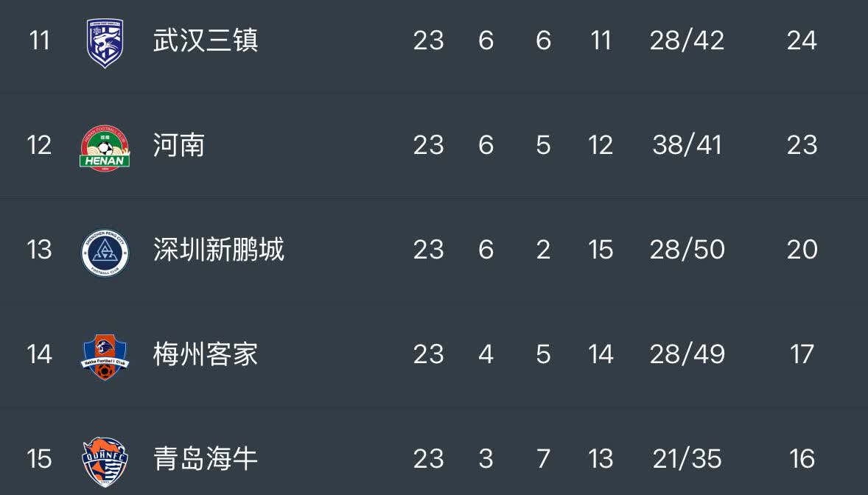Select team name 深圳新鹏城
Screen dimensions: 868x495
pyautogui.click(x=218, y=250)
